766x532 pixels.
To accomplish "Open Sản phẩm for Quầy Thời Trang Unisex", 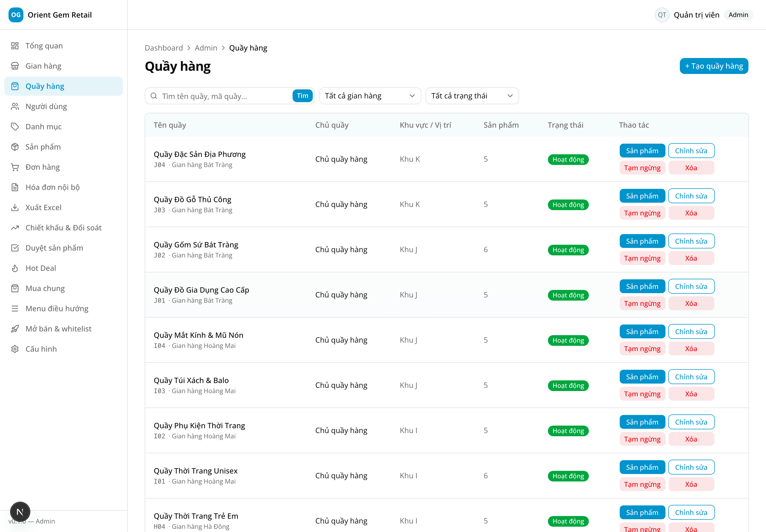I will tap(642, 467).
